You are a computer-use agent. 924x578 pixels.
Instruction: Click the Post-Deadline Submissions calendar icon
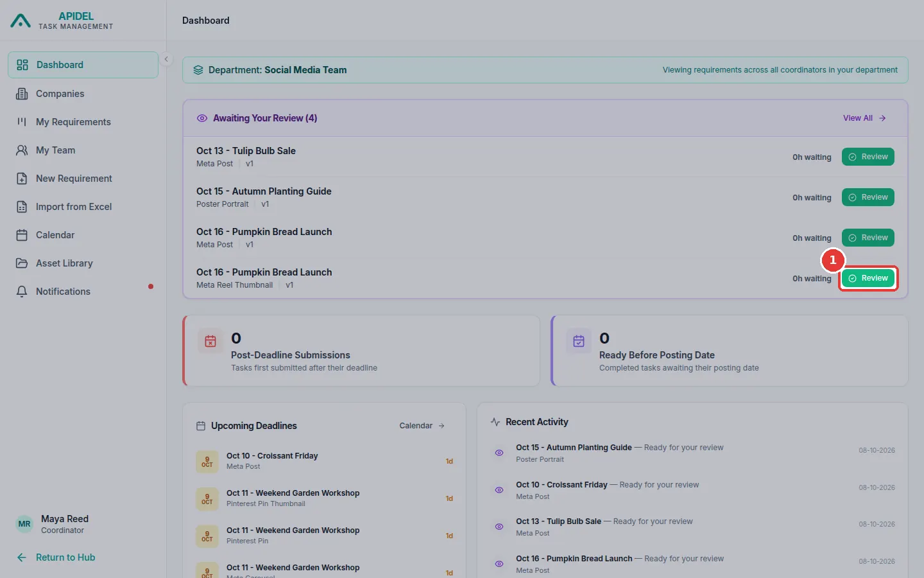coord(210,341)
